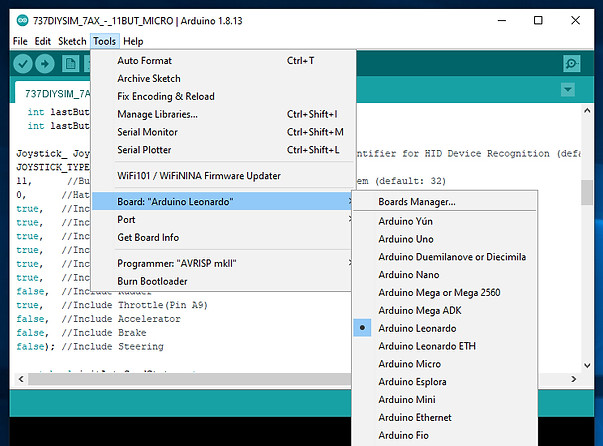Open the tab options dropdown arrow

pos(568,90)
